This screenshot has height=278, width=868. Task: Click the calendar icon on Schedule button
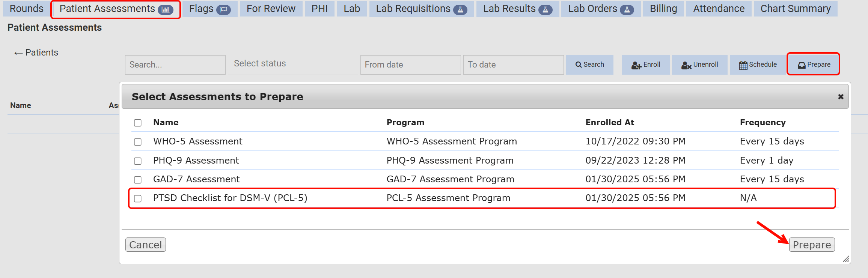(744, 65)
